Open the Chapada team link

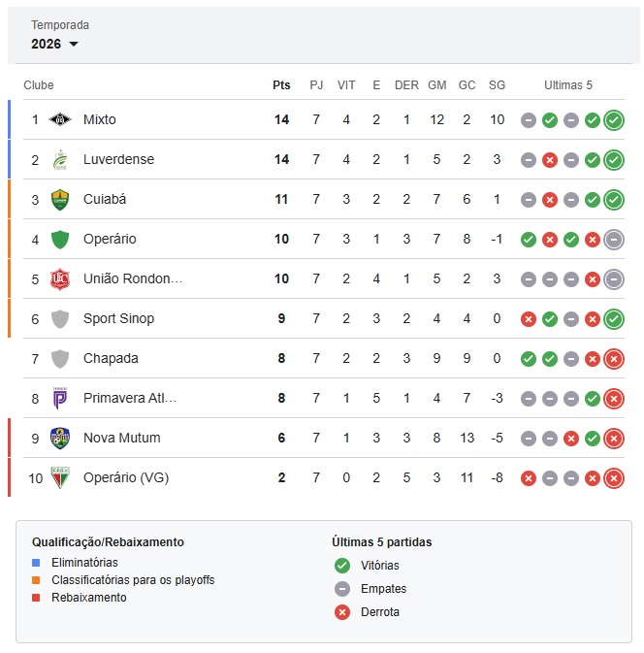point(111,358)
